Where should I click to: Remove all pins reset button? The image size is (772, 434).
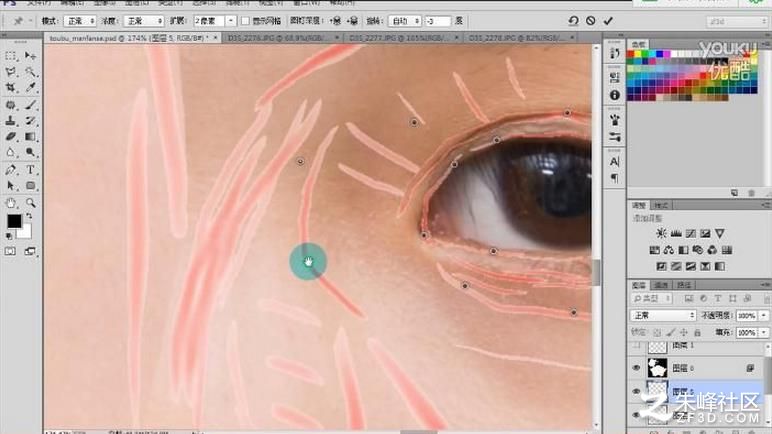click(x=573, y=21)
